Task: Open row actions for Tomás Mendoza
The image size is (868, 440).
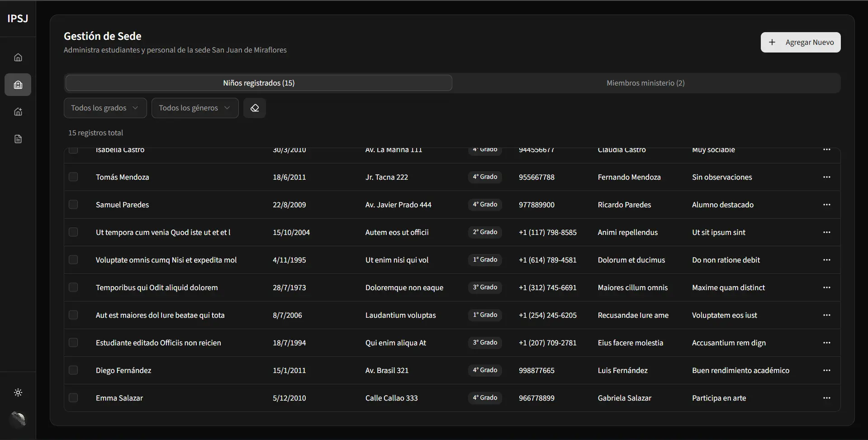Action: pos(826,177)
